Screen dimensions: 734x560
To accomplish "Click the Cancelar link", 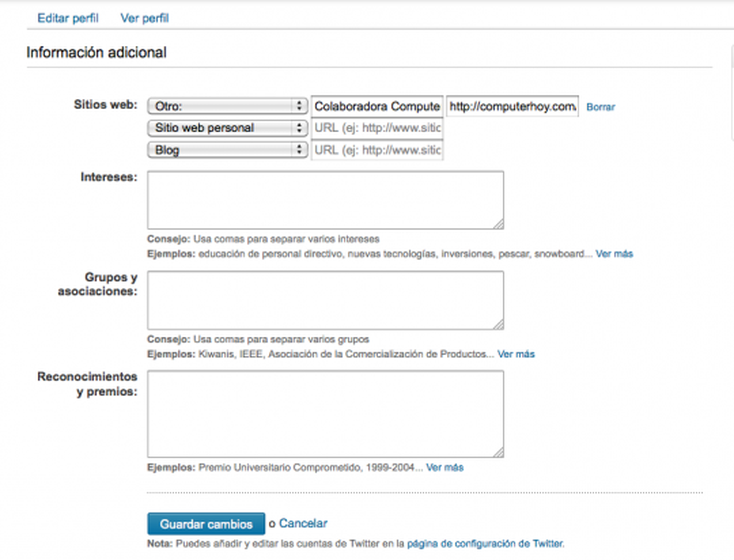I will 303,523.
